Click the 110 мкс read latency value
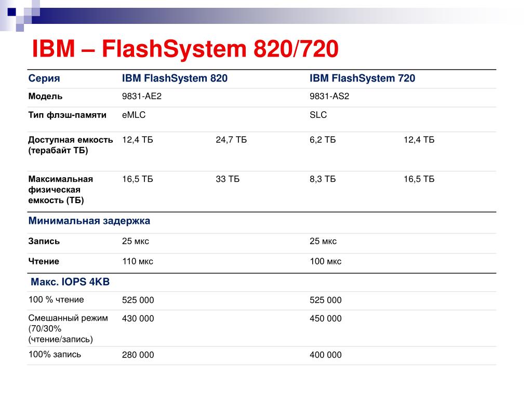Image resolution: width=532 pixels, height=399 pixels. click(x=138, y=261)
